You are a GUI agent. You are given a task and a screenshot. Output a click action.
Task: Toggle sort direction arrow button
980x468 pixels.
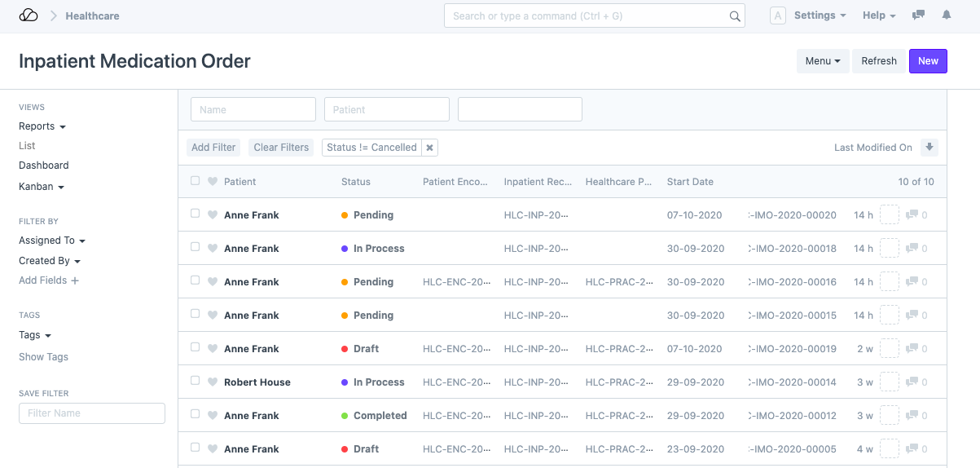click(x=929, y=148)
